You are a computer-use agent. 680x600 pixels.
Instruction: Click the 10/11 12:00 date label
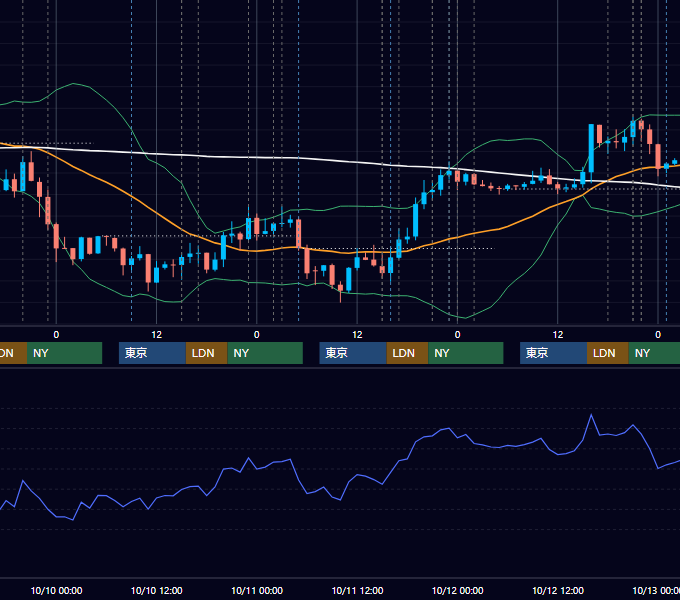[x=357, y=590]
